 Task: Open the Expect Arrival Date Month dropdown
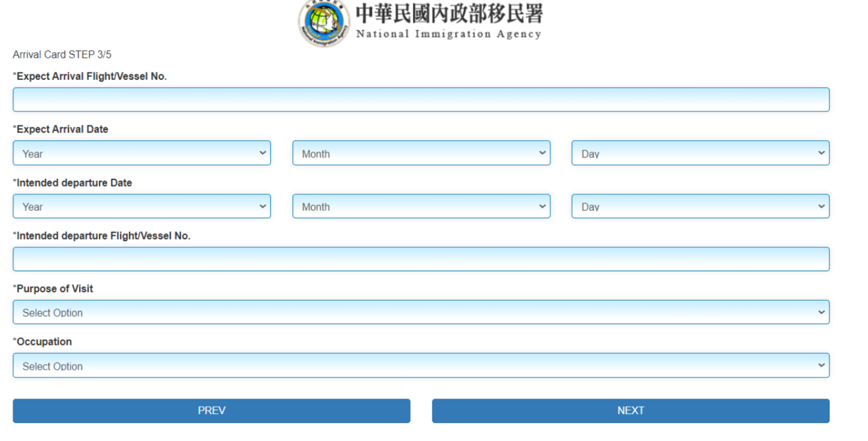click(421, 153)
